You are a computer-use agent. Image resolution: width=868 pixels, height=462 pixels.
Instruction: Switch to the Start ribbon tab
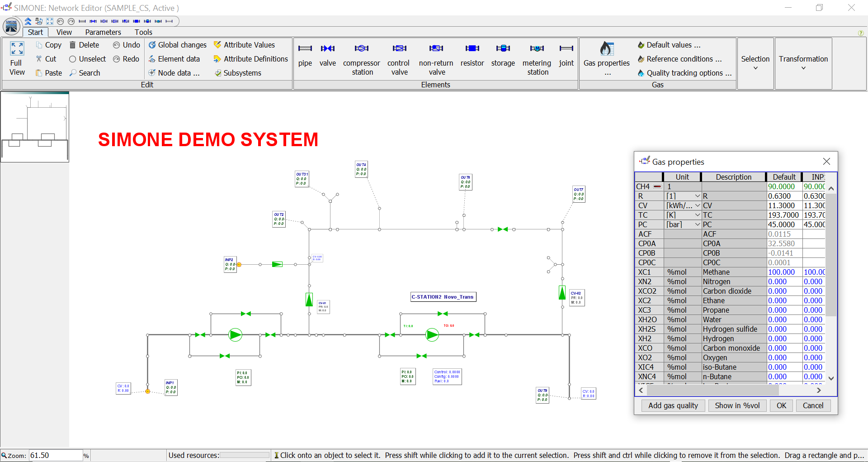pyautogui.click(x=35, y=32)
